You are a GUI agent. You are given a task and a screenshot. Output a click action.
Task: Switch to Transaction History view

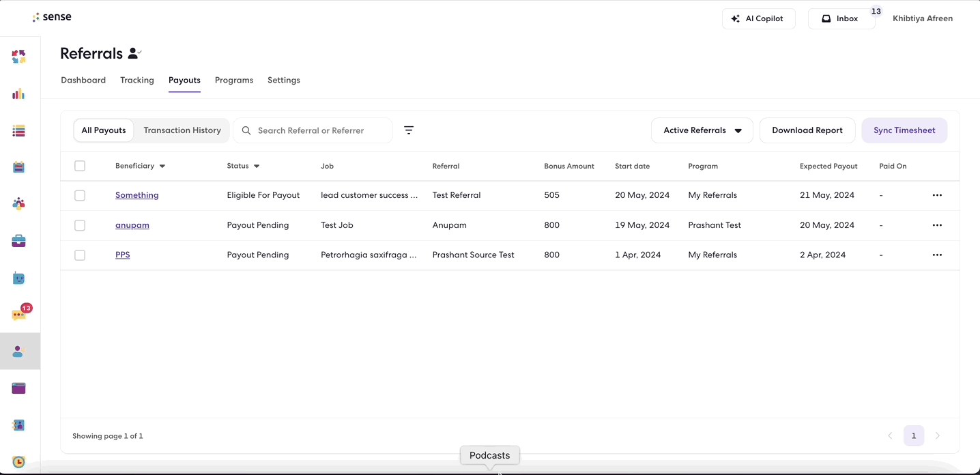(182, 130)
